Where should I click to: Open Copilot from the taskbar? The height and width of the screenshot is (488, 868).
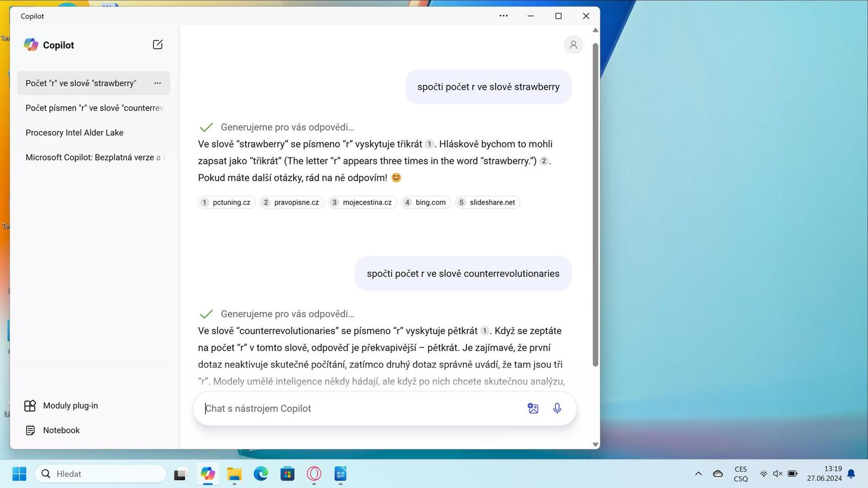pyautogui.click(x=207, y=474)
